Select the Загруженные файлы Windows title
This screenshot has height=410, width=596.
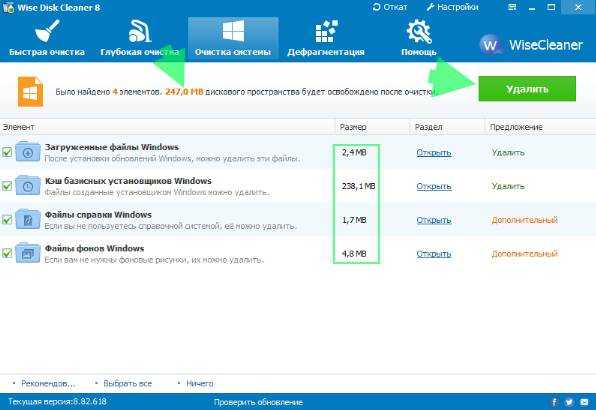tap(111, 147)
